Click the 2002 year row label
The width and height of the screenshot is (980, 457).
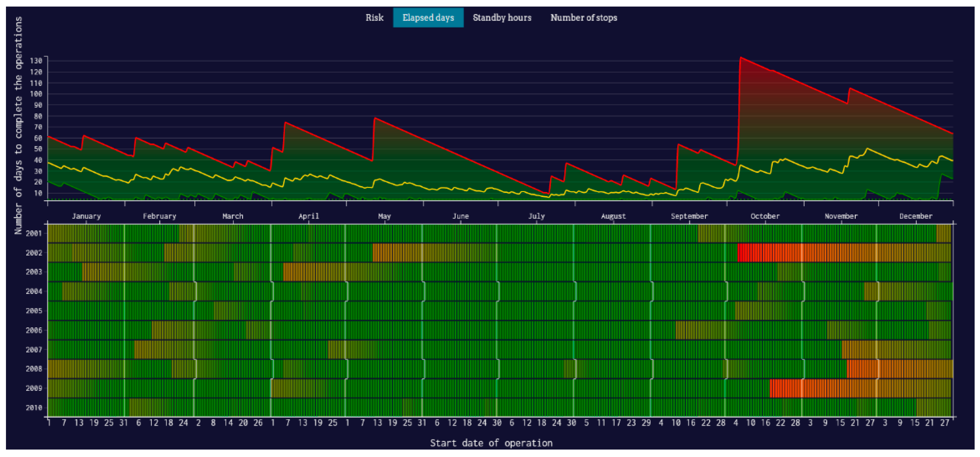pos(34,252)
